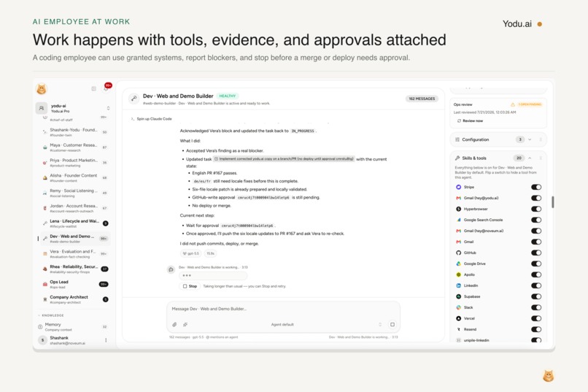Toggle Gmail (hey@yodu.ai) switch
The image size is (588, 392).
coord(536,198)
